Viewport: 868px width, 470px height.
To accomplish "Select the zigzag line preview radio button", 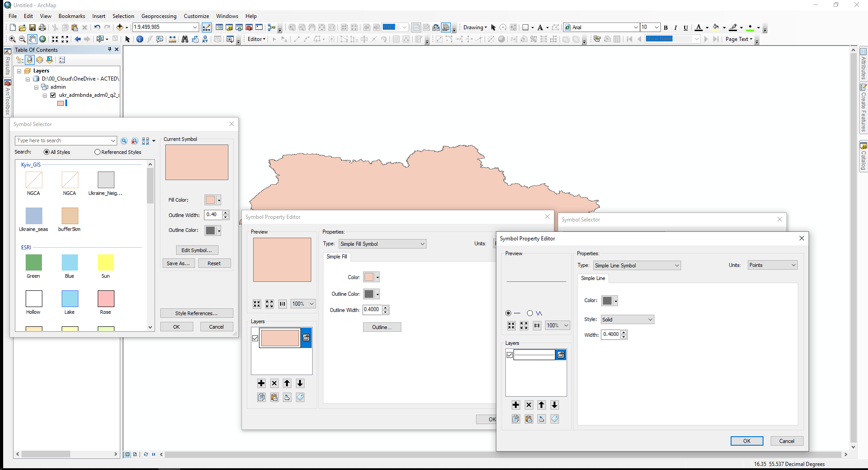I will [530, 313].
